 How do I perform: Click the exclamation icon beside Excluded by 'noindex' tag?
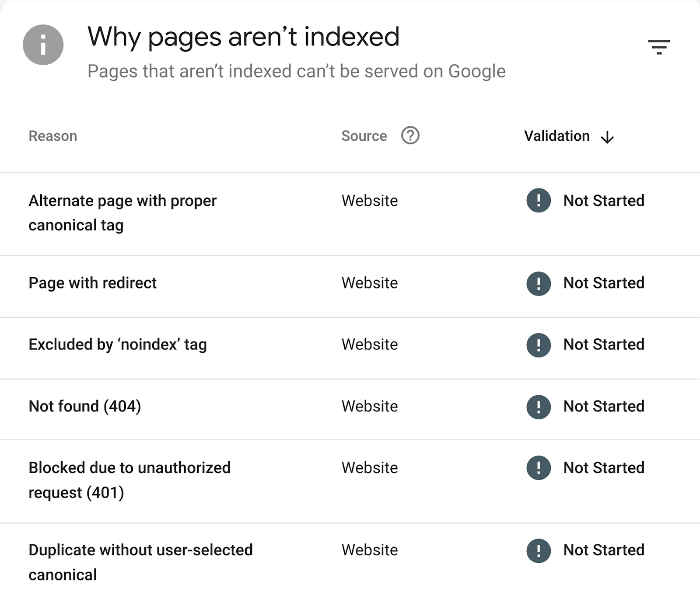point(538,345)
